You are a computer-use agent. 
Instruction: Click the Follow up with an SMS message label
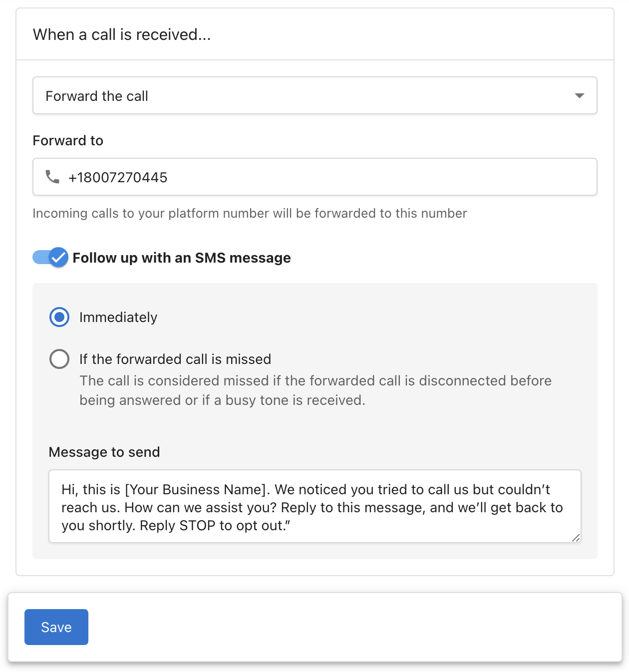point(182,258)
